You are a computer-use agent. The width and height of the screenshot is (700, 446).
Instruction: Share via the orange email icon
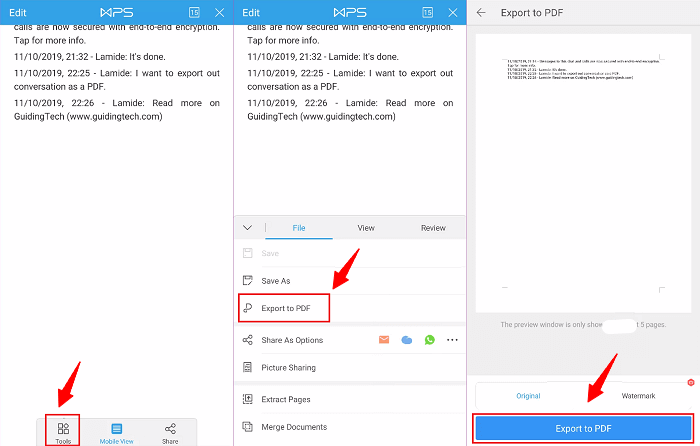pyautogui.click(x=383, y=340)
